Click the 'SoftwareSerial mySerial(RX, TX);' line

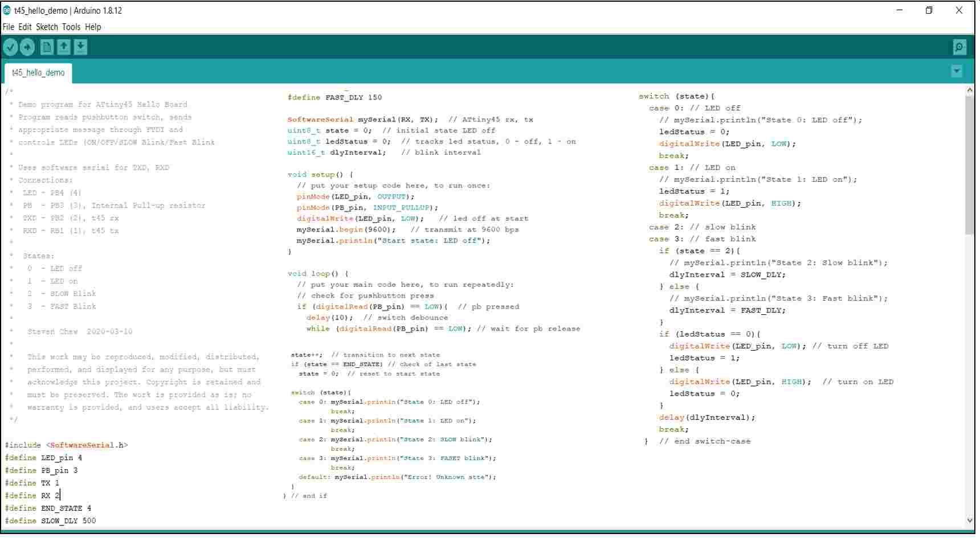pos(363,120)
